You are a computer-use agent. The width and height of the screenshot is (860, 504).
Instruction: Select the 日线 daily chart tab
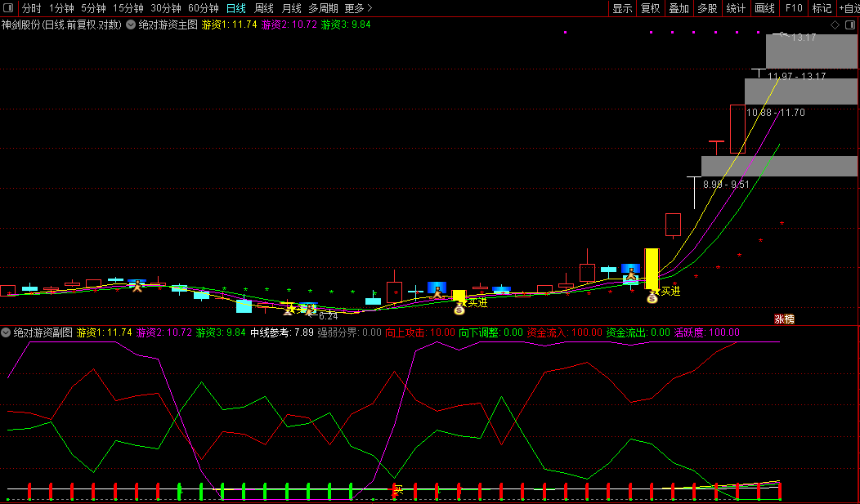click(x=236, y=8)
